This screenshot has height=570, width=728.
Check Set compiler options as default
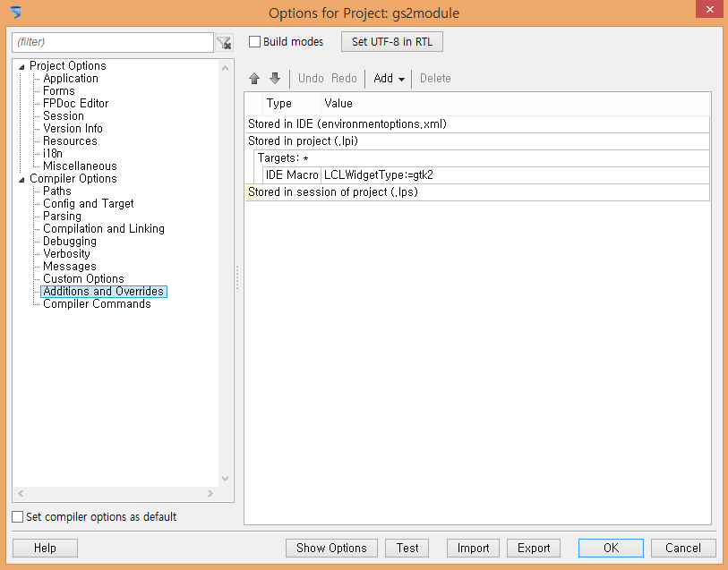click(x=18, y=516)
